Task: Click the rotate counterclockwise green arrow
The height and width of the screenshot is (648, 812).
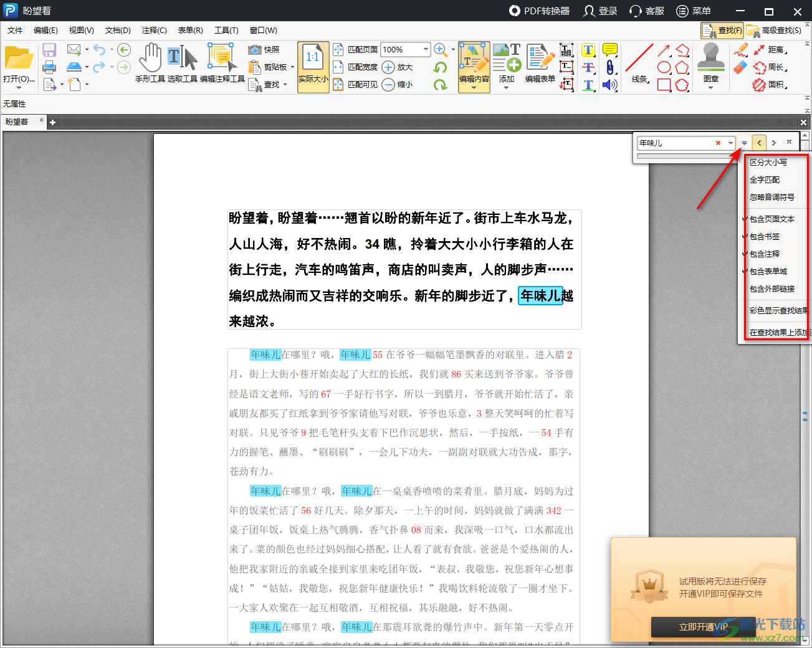Action: click(x=441, y=67)
